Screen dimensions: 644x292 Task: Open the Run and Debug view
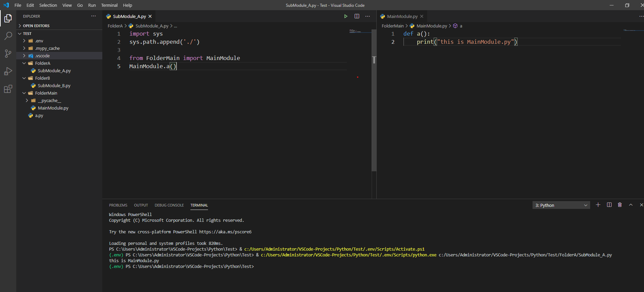pos(8,71)
